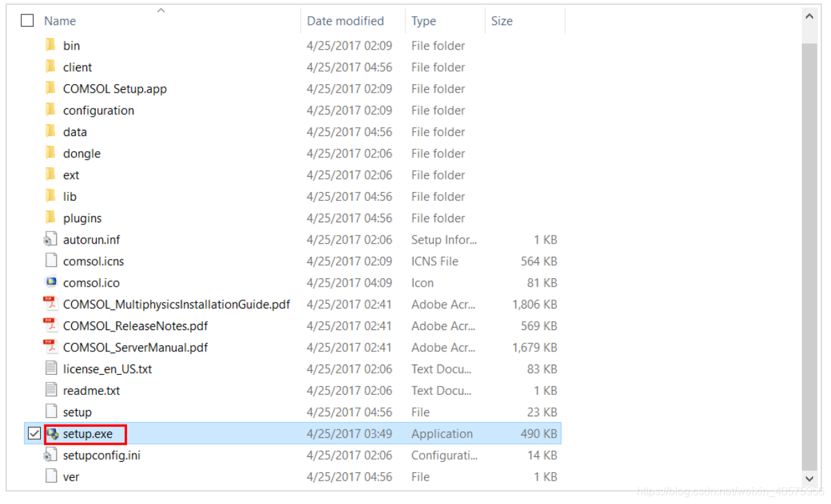Screen dimensions: 831x504
Task: Select the 490 KB size value
Action: (539, 434)
